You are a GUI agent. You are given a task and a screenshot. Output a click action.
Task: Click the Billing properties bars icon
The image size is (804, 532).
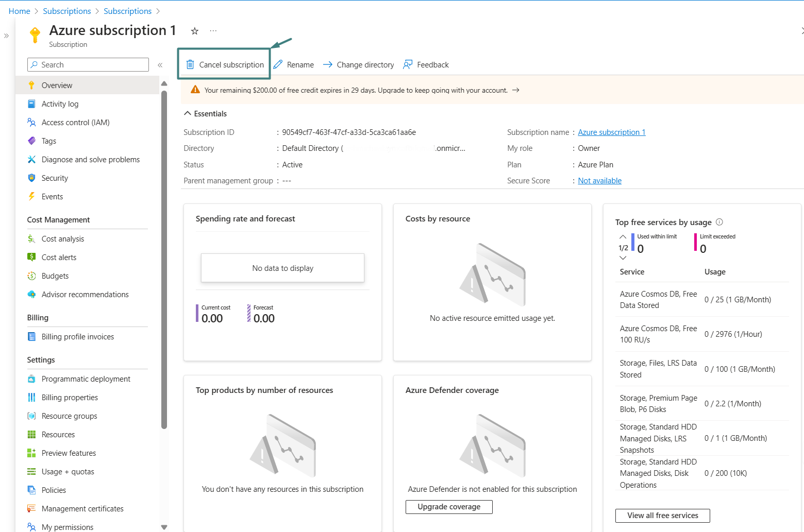tap(31, 397)
